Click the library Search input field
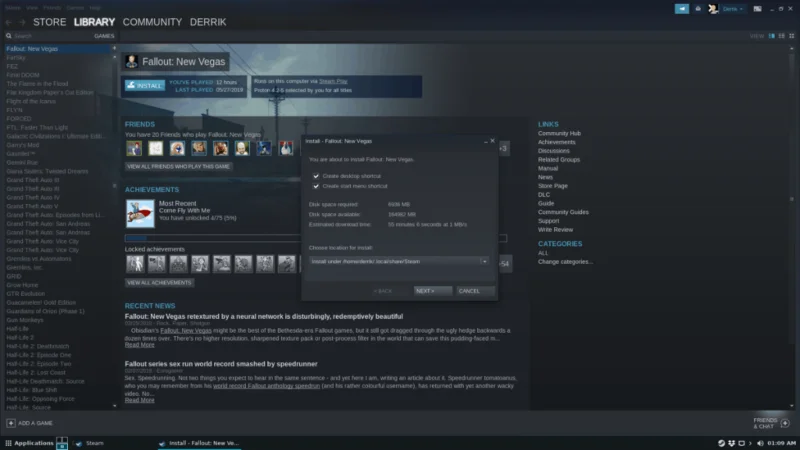Viewport: 800px width, 450px height. coord(51,36)
